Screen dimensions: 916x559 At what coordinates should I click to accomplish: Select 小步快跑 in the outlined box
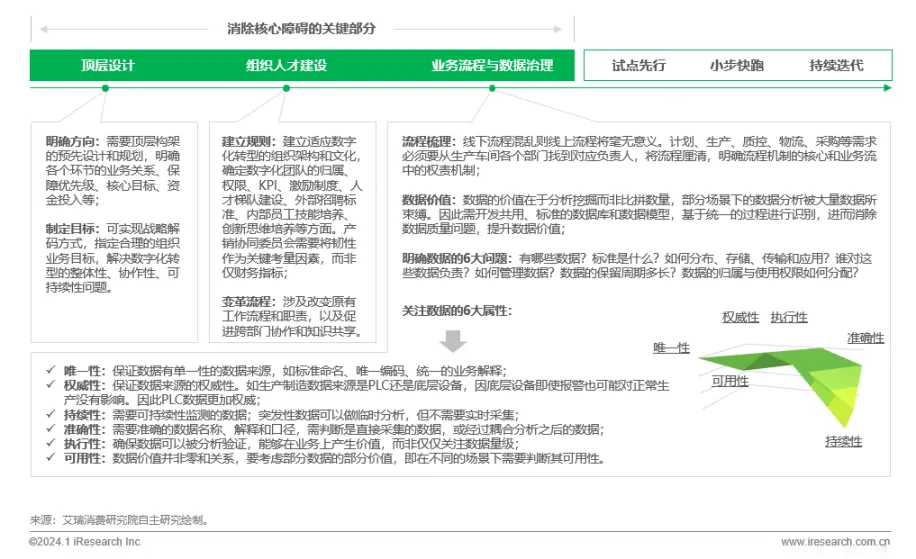click(x=737, y=65)
